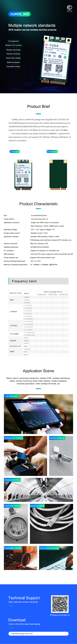
Task: Select the Car Equipment tag in the hero banner
Action: [x=13, y=41]
